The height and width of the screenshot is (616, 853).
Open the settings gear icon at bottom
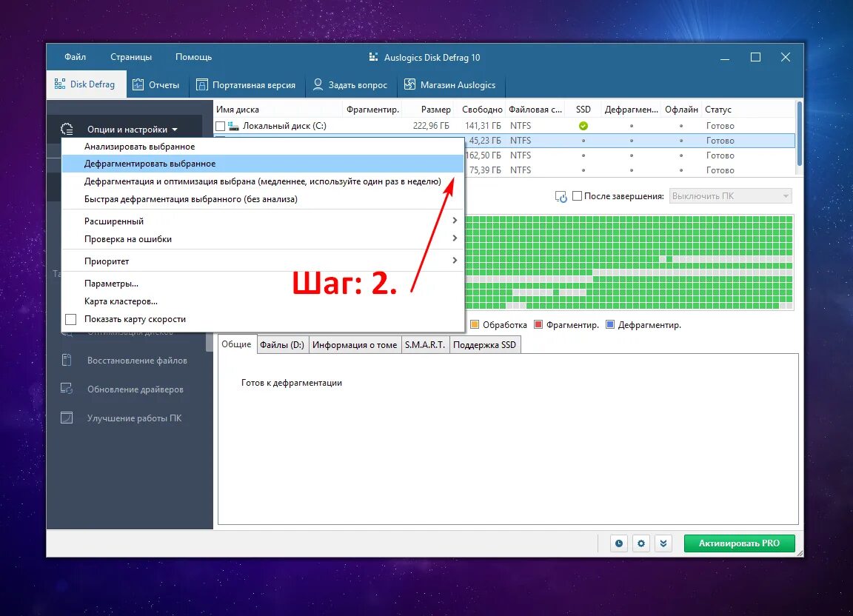[x=640, y=543]
